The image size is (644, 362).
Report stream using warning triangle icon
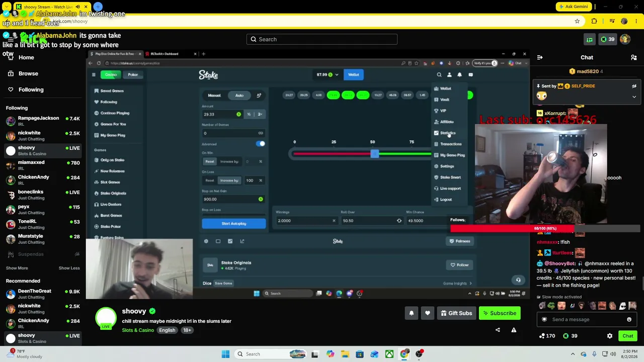point(514,330)
